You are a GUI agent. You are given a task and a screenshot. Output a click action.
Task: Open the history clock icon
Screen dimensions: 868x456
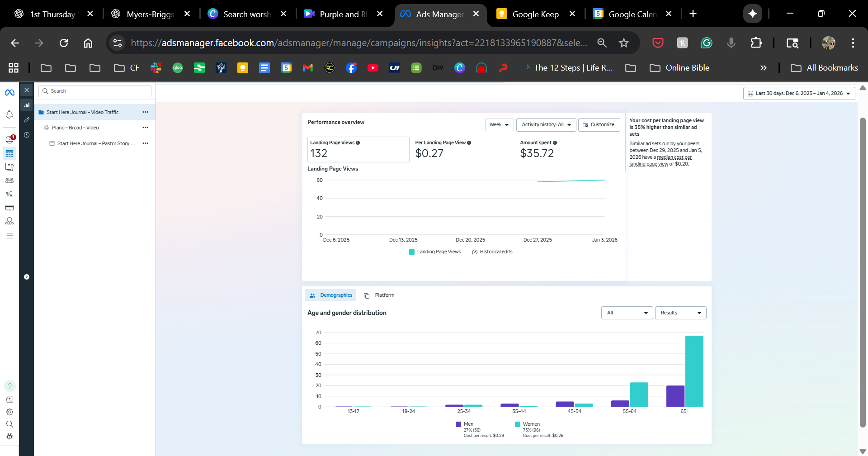tap(27, 135)
